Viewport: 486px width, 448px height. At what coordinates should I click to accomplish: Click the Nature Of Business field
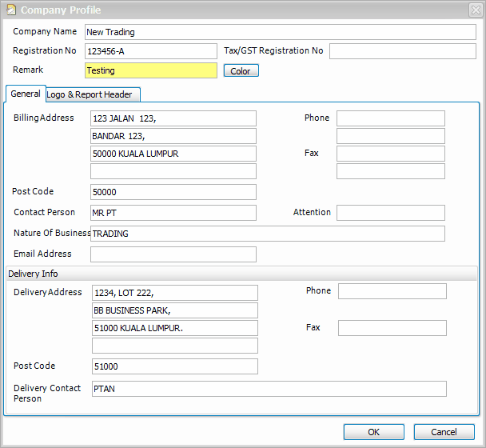(268, 234)
